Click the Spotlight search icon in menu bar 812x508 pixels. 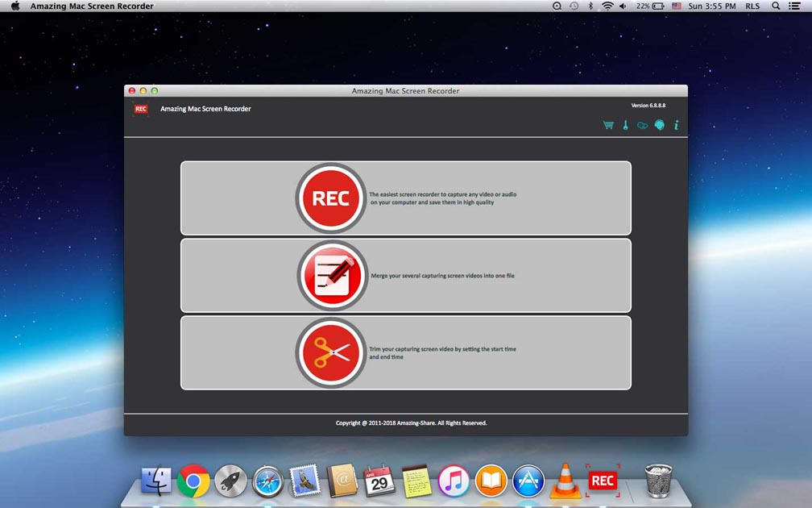point(775,6)
